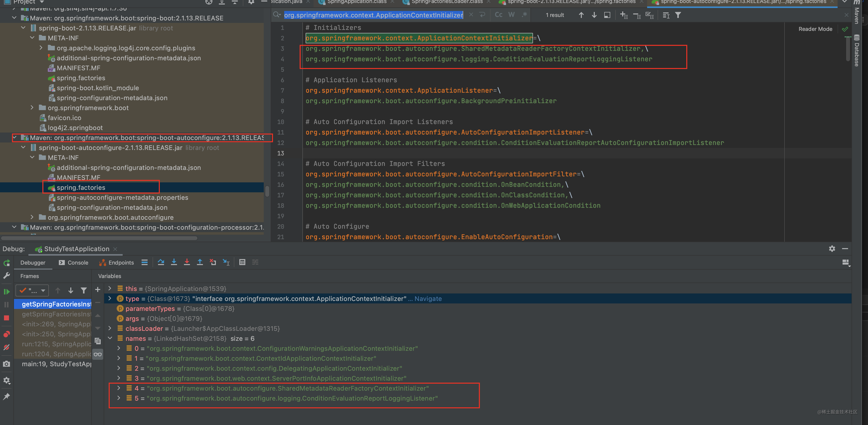Select next frame down arrow
Viewport: 868px width, 425px height.
pyautogui.click(x=71, y=290)
